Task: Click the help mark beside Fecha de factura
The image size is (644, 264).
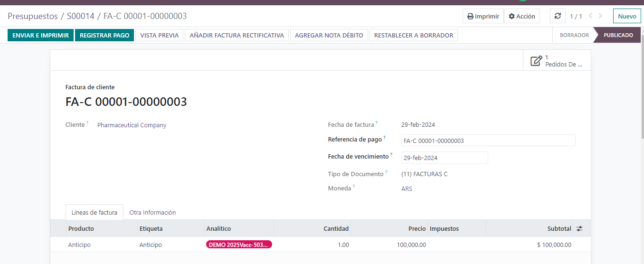Action: coord(377,123)
